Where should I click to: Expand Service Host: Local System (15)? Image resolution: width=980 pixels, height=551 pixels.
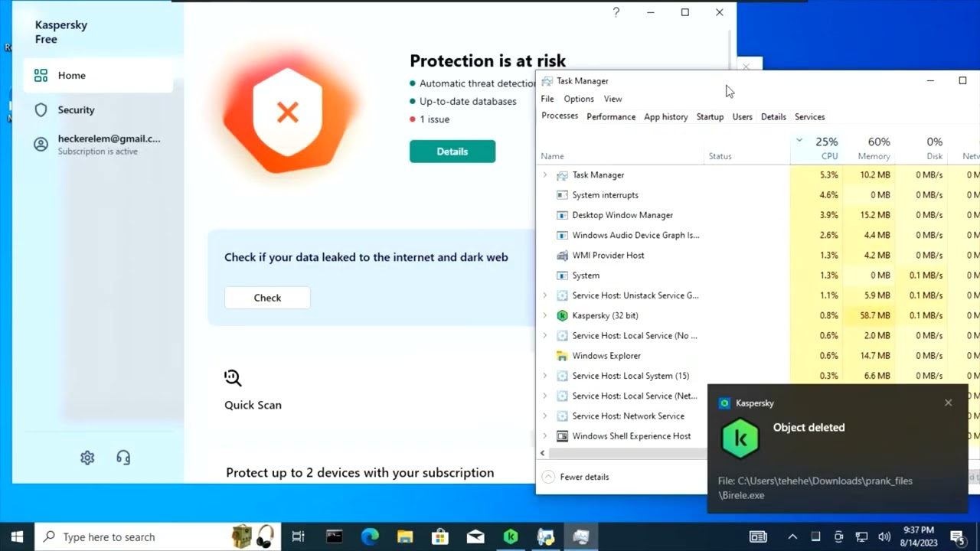tap(545, 376)
